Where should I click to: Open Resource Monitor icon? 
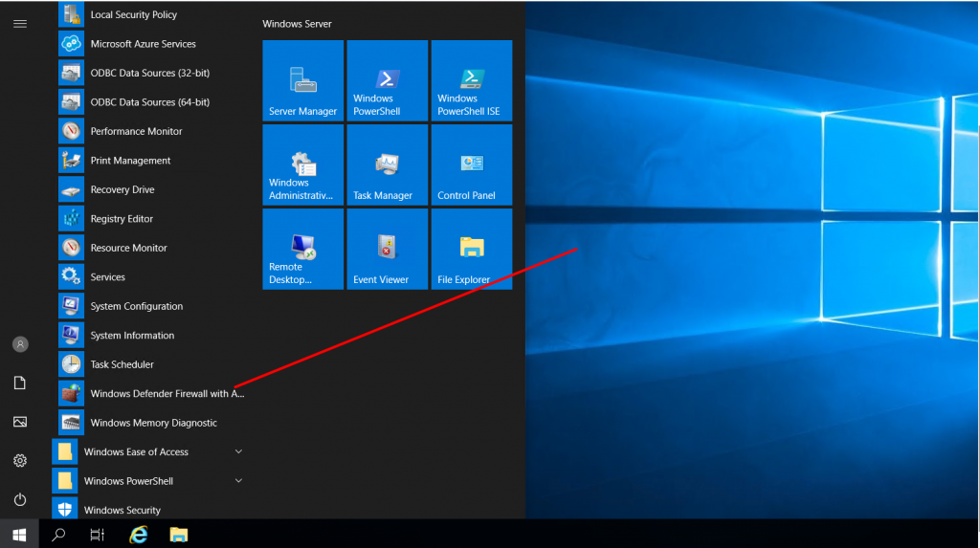[x=71, y=248]
